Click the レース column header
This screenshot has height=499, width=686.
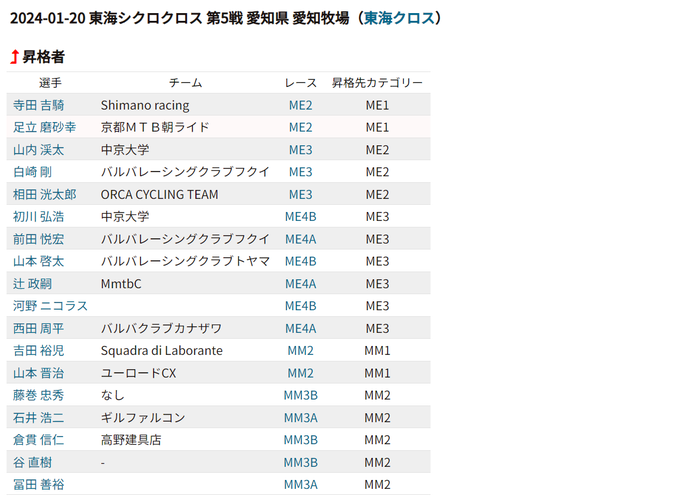coord(301,83)
